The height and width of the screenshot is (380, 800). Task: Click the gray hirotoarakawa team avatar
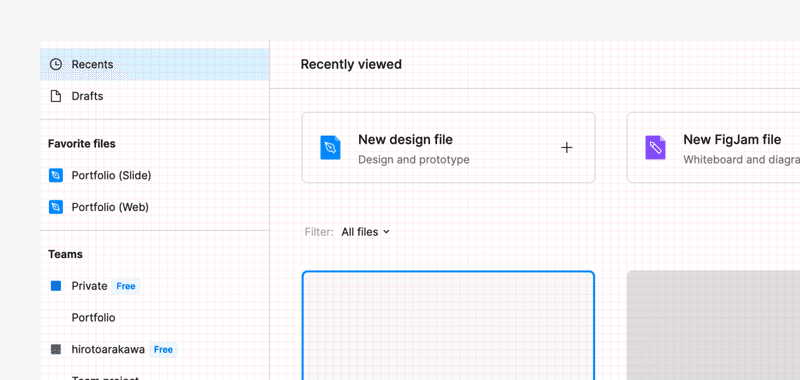56,349
